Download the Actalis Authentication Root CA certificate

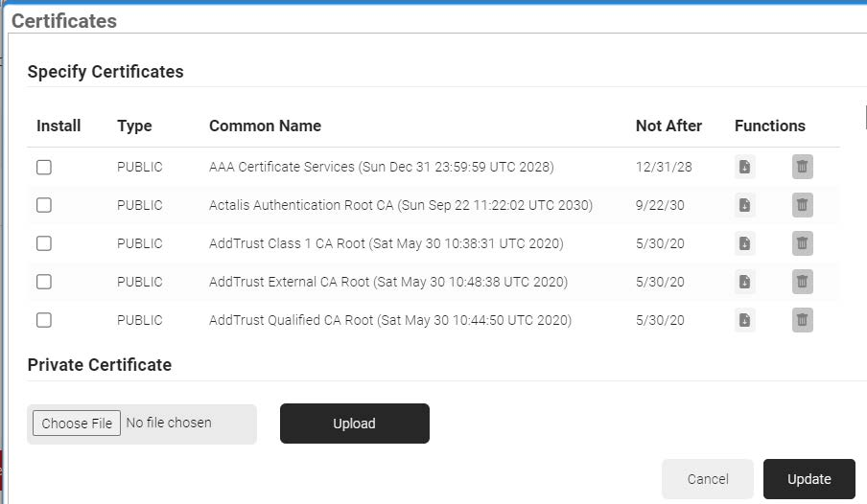point(745,205)
